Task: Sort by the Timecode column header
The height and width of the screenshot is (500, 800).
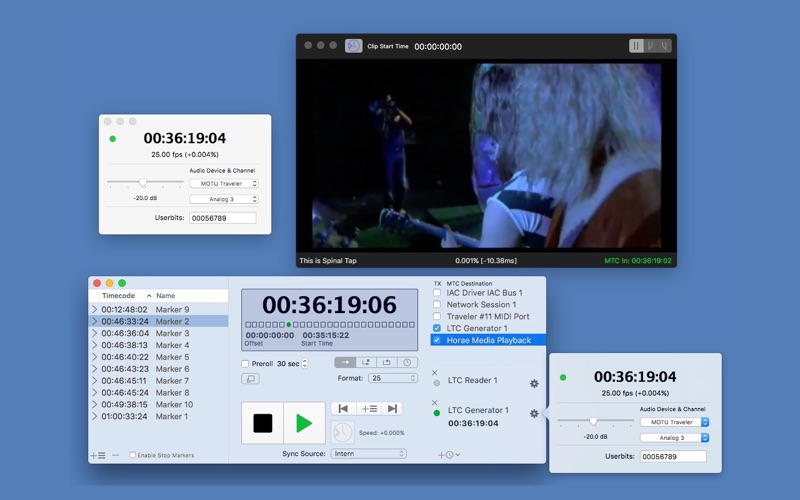Action: 121,295
